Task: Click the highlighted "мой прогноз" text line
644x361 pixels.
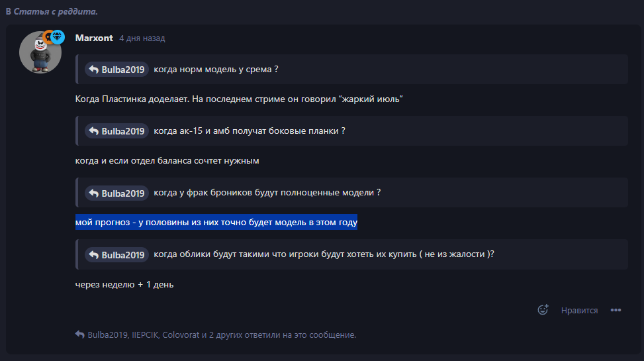Action: (x=216, y=223)
